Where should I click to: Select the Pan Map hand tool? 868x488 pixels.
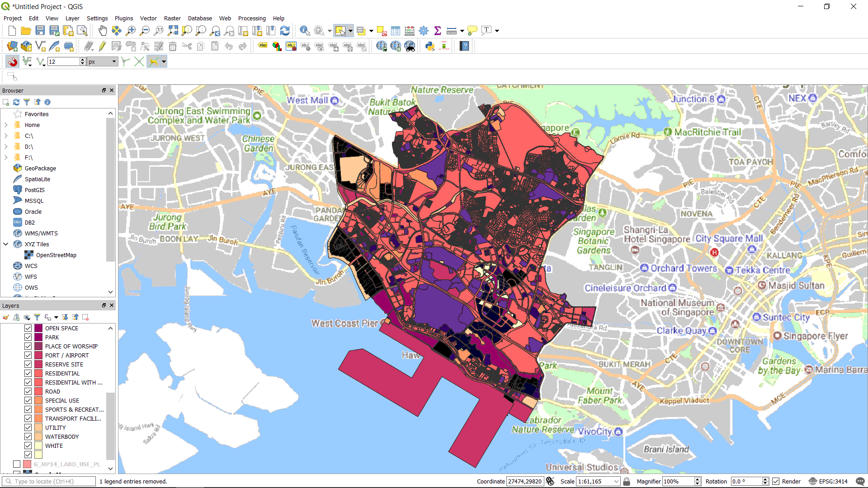click(103, 31)
